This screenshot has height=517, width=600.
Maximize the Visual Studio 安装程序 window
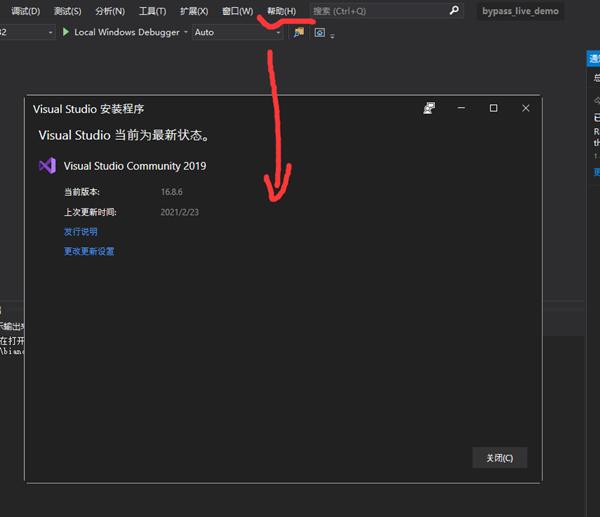pos(494,108)
